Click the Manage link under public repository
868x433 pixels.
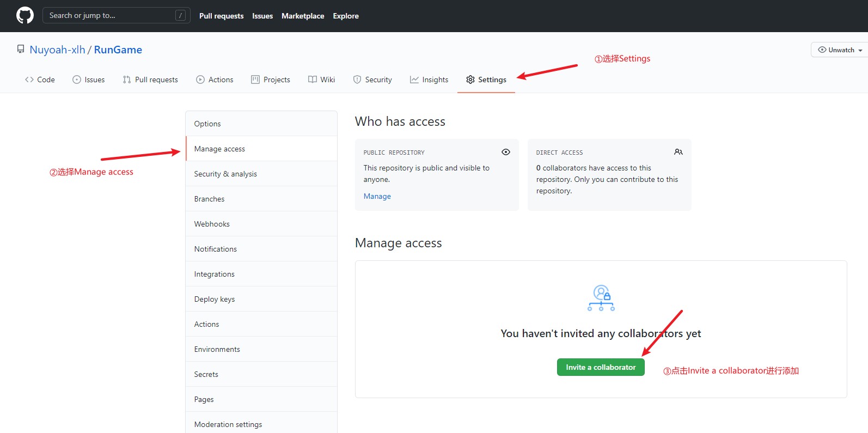click(377, 196)
